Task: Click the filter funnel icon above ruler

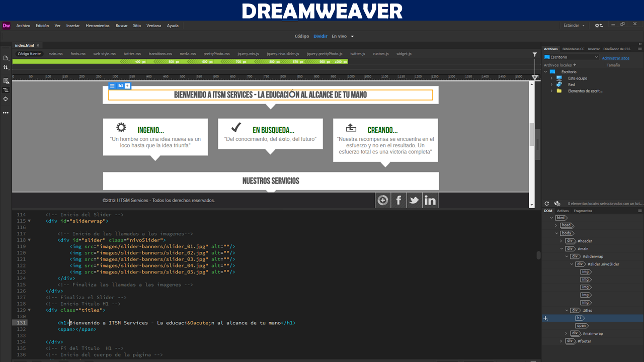Action: [x=535, y=54]
